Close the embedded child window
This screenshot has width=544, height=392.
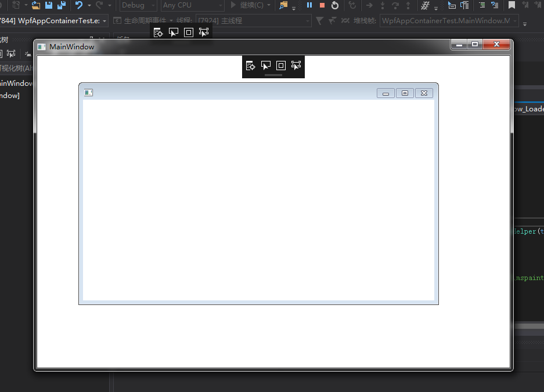coord(424,93)
